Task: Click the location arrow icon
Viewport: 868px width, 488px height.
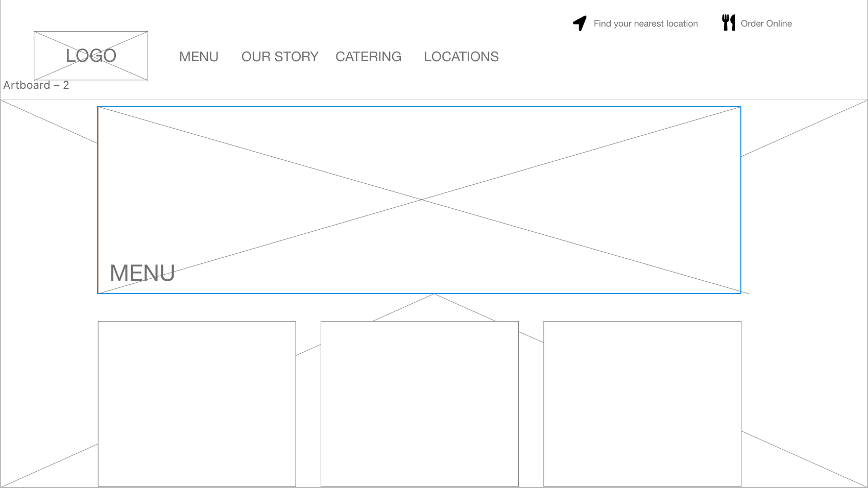Action: [x=580, y=23]
